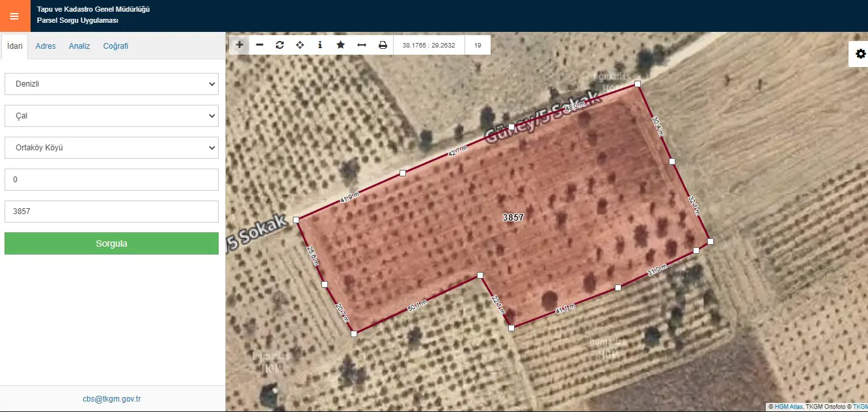
Task: Click the green Sorgula button
Action: 111,243
